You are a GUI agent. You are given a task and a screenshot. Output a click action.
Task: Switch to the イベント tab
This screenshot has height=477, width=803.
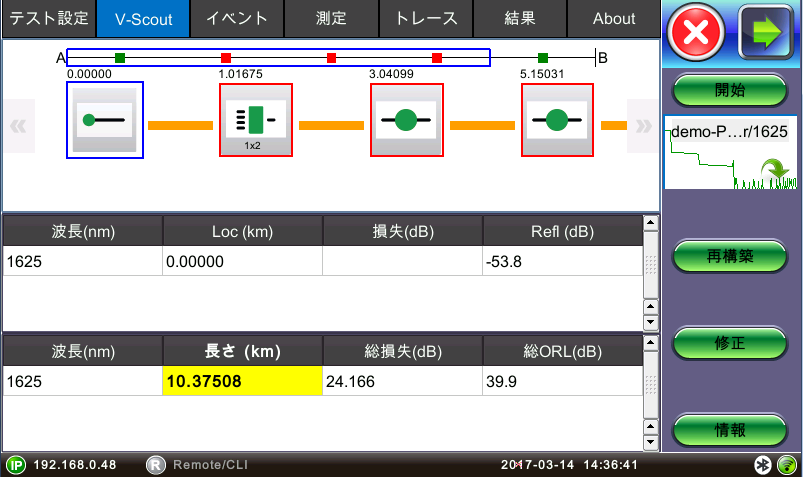click(236, 18)
